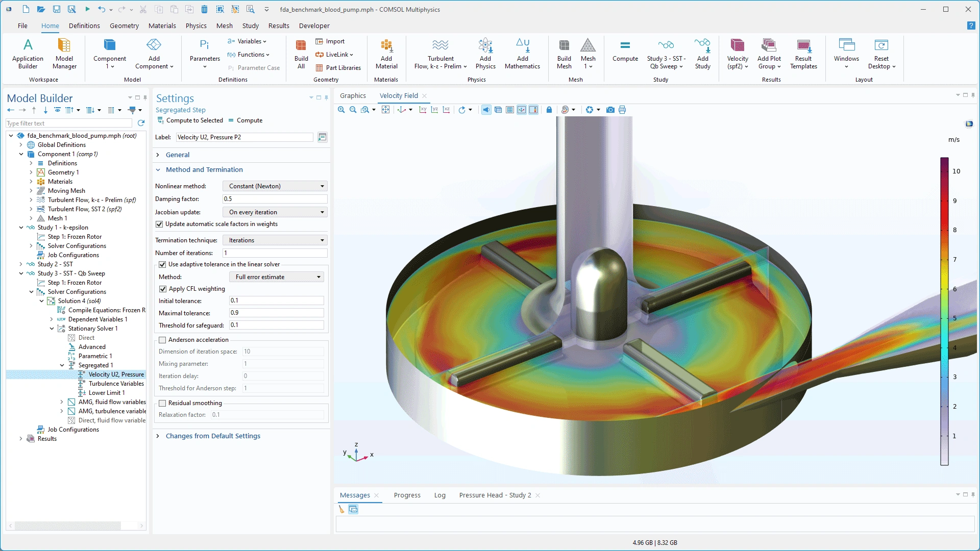The width and height of the screenshot is (980, 551).
Task: Open the Termination technique dropdown
Action: pos(275,240)
